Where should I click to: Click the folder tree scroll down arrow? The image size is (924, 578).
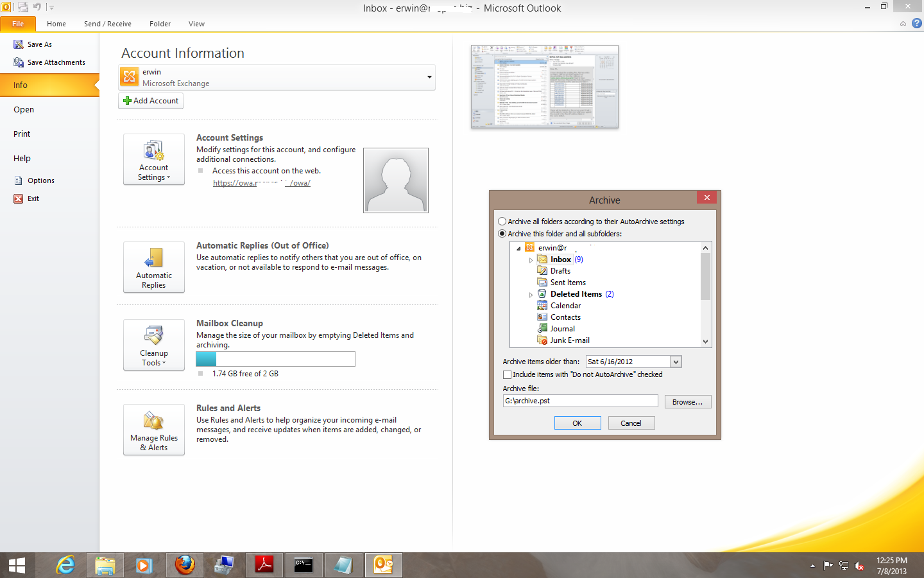point(705,342)
